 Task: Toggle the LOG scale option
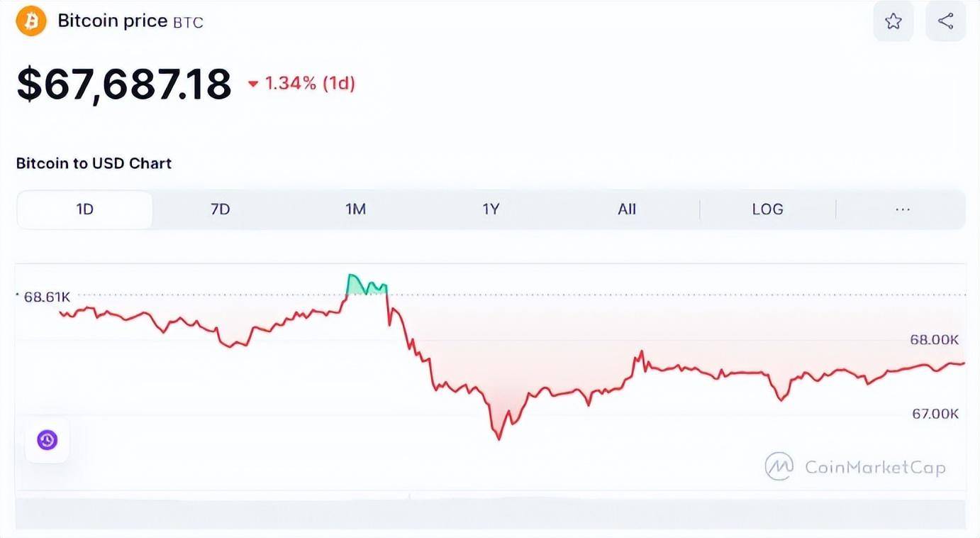pos(767,209)
